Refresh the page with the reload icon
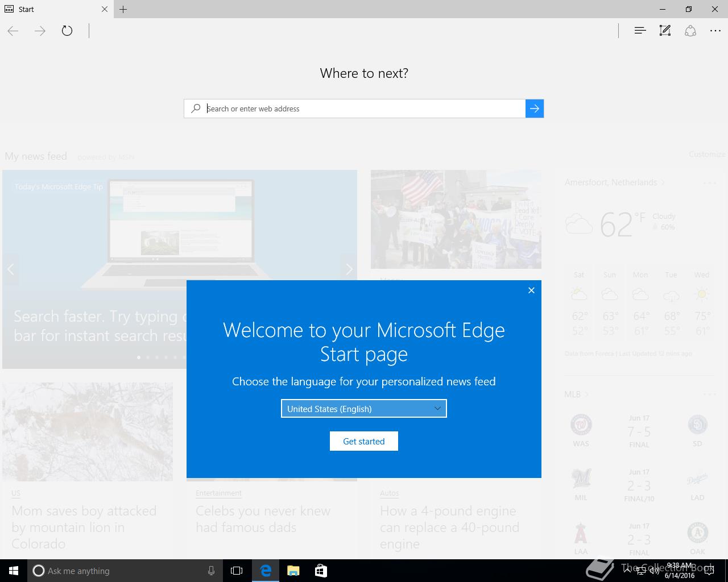This screenshot has width=728, height=582. (67, 31)
